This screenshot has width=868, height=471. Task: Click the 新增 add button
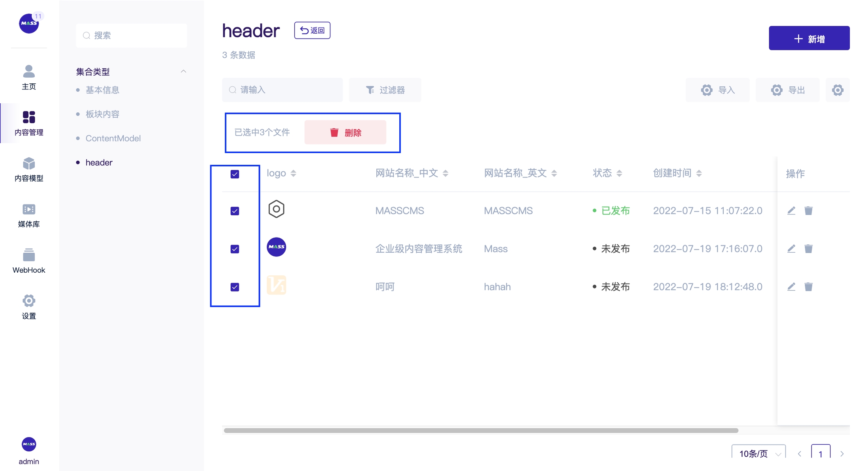click(x=809, y=38)
